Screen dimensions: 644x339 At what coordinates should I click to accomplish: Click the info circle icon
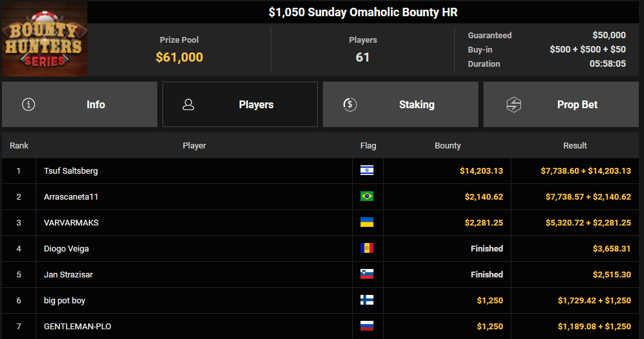tap(28, 104)
